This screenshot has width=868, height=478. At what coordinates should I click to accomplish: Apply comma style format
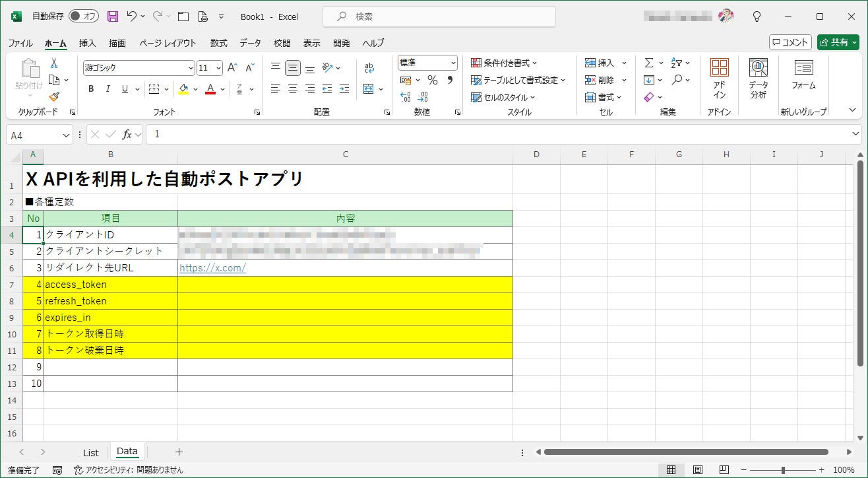(450, 80)
